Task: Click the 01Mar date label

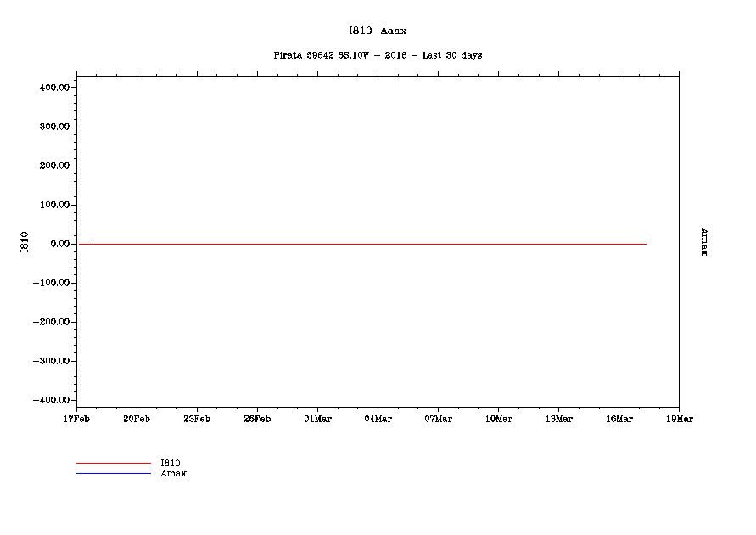Action: tap(317, 419)
